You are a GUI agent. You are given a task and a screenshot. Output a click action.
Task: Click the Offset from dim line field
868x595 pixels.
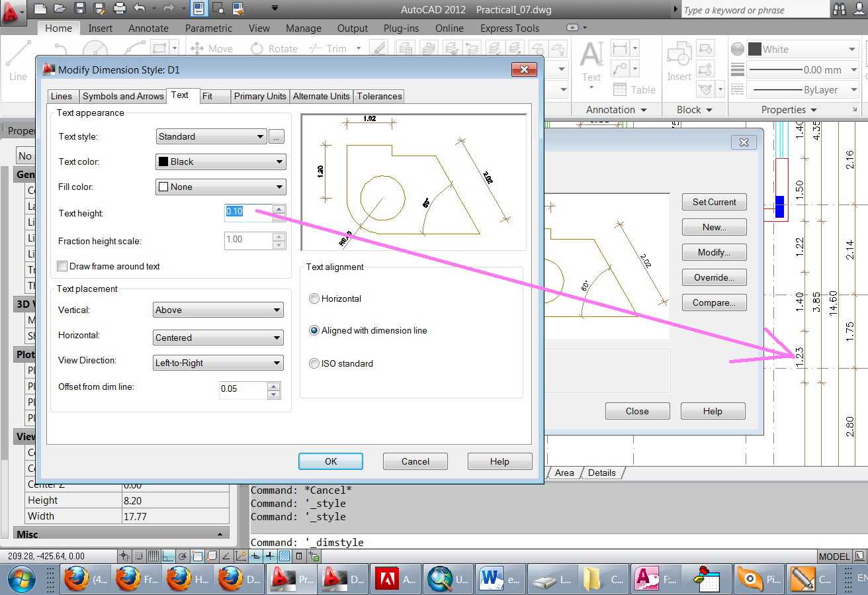tap(243, 389)
